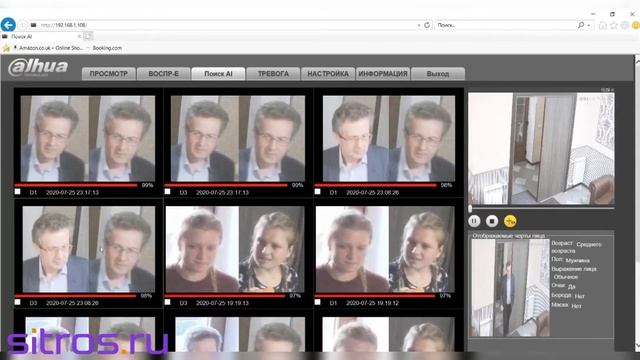This screenshot has height=360, width=640.
Task: Close the Поиск AI browser tab
Action: coord(79,36)
